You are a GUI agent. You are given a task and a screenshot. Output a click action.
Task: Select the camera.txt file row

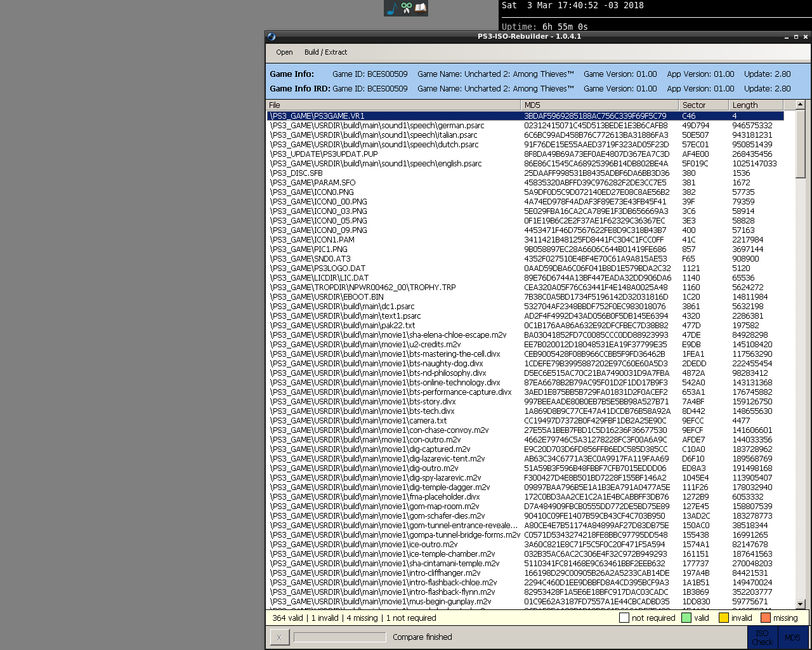pyautogui.click(x=525, y=420)
